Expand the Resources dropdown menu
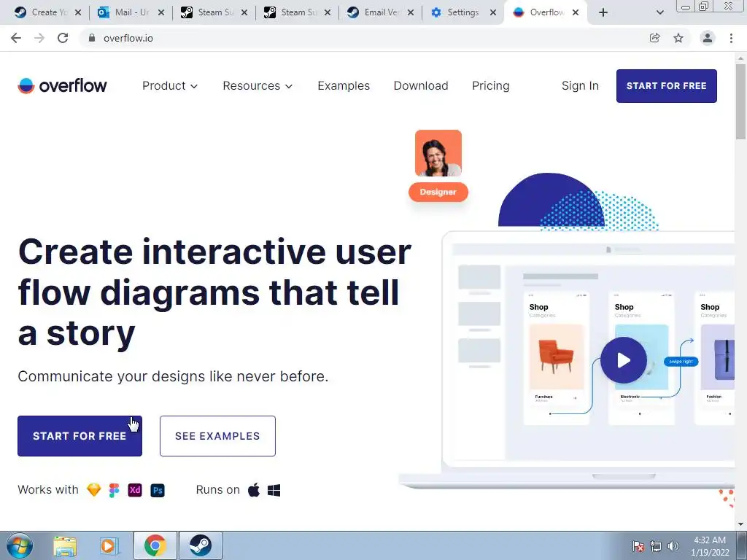Image resolution: width=747 pixels, height=560 pixels. [258, 86]
